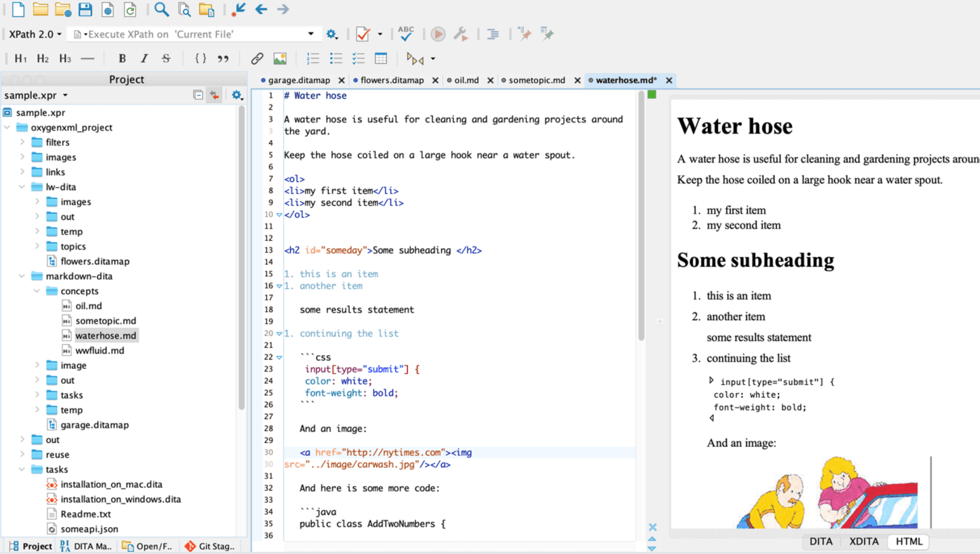The height and width of the screenshot is (554, 980).
Task: Toggle strikethrough formatting
Action: click(x=166, y=58)
